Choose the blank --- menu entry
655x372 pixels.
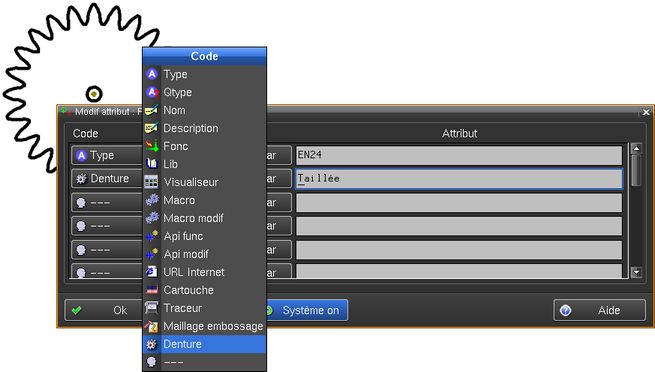[204, 362]
